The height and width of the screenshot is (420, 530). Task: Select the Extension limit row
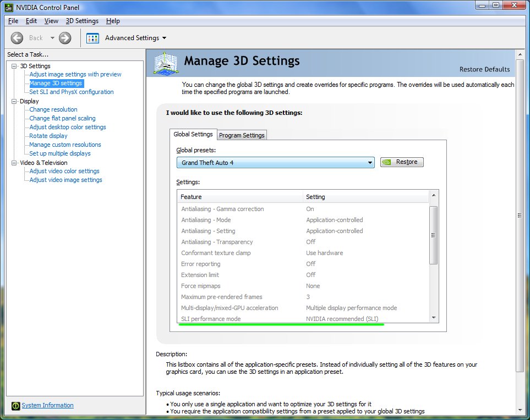[303, 275]
